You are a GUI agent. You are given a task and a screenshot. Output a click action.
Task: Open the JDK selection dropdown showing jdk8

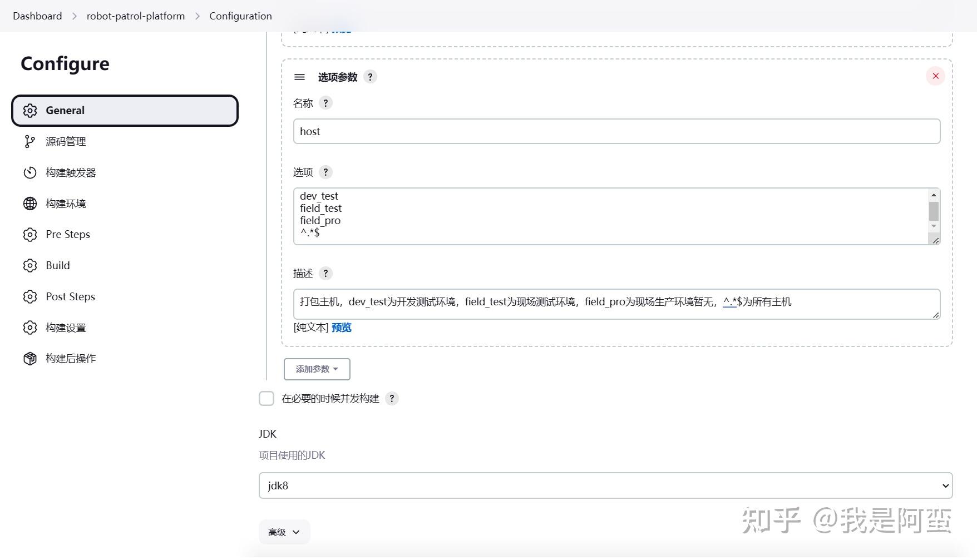[x=605, y=485]
